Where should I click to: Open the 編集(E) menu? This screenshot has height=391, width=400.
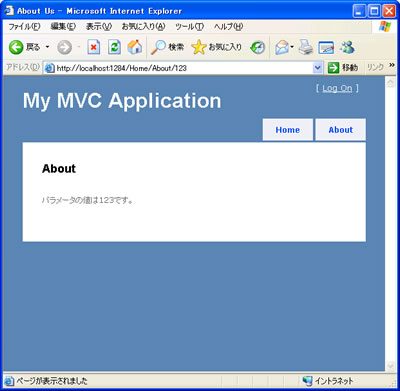coord(63,26)
